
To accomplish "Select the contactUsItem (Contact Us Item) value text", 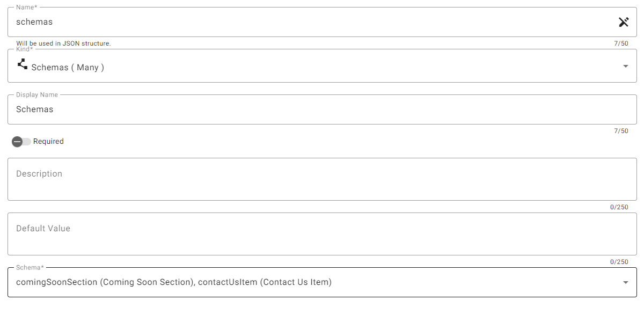I will pyautogui.click(x=265, y=282).
